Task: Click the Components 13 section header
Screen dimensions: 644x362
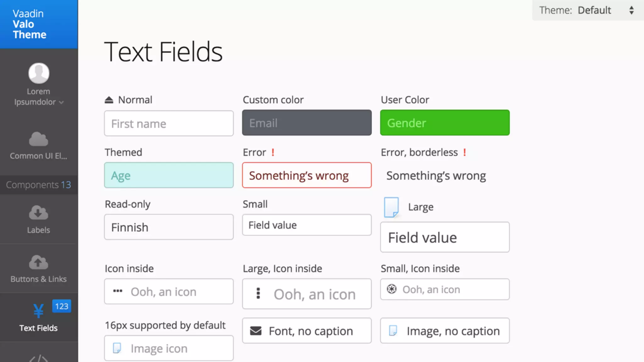Action: (x=38, y=185)
